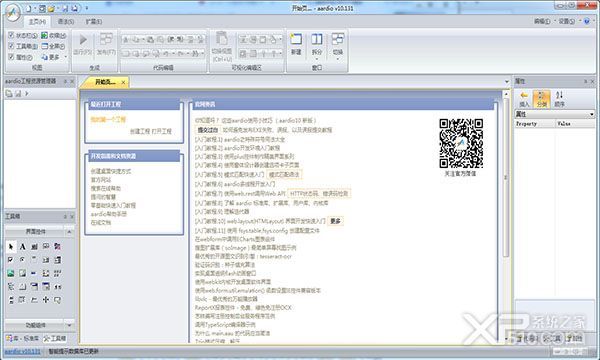Click the save icon in quick access toolbar
This screenshot has height=360, width=600.
tap(65, 8)
